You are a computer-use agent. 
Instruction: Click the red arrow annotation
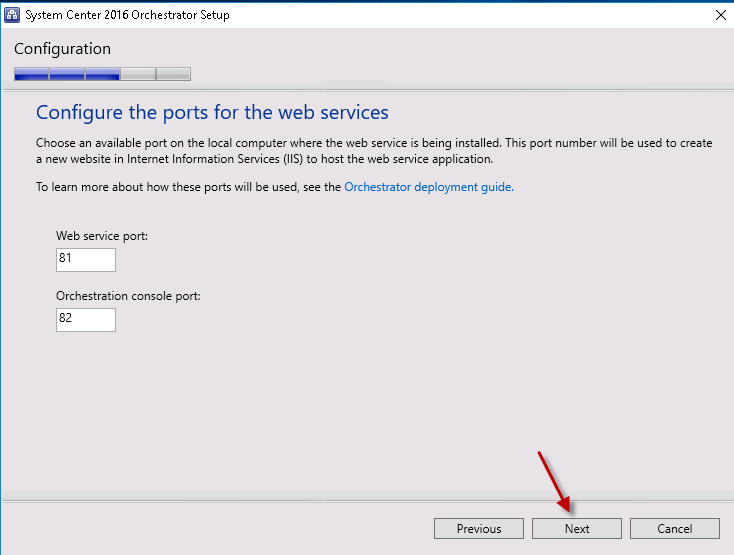[x=554, y=482]
